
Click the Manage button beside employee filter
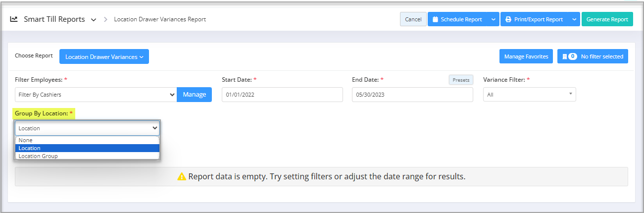pos(194,95)
